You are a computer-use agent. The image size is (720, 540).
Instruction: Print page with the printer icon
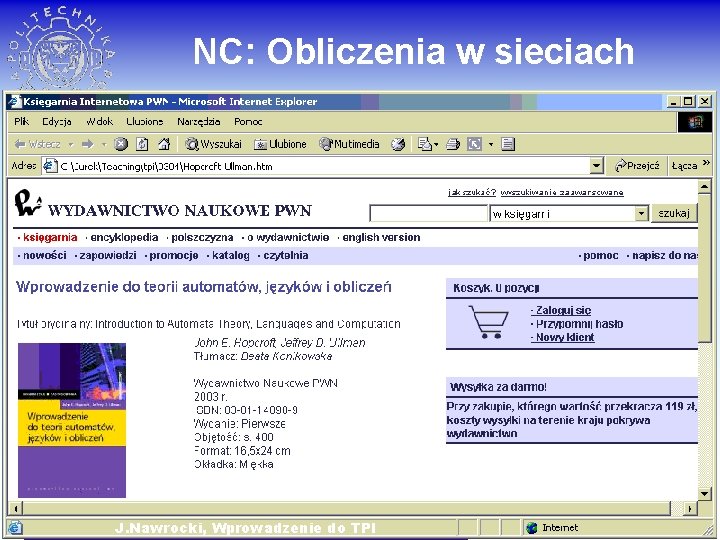tap(453, 144)
